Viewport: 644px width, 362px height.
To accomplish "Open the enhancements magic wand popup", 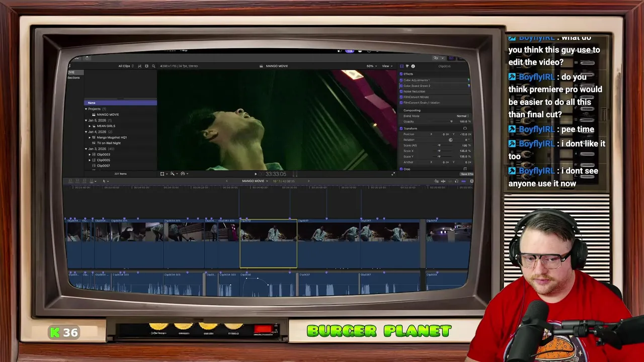I will 173,173.
